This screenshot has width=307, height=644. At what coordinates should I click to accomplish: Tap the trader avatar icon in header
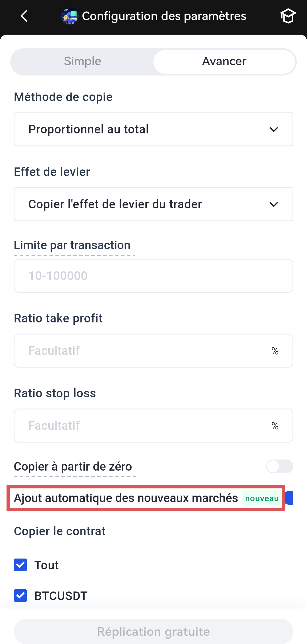coord(70,16)
